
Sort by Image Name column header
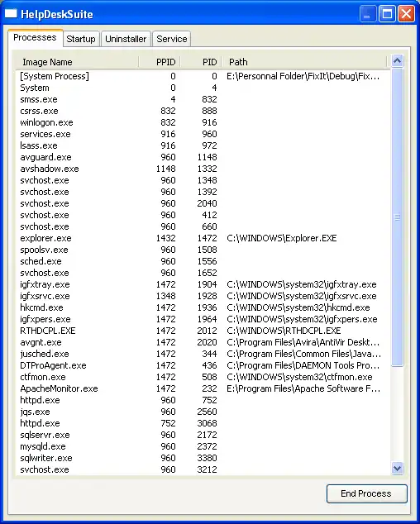77,62
